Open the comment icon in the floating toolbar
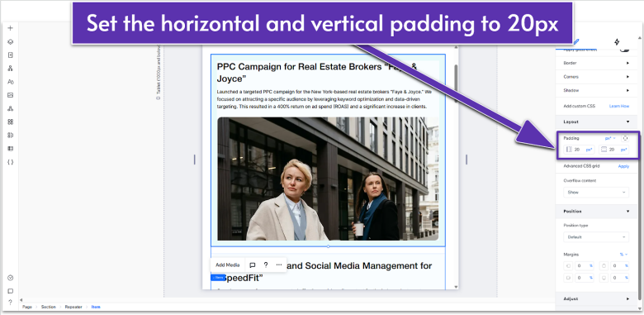644x315 pixels. coord(253,265)
